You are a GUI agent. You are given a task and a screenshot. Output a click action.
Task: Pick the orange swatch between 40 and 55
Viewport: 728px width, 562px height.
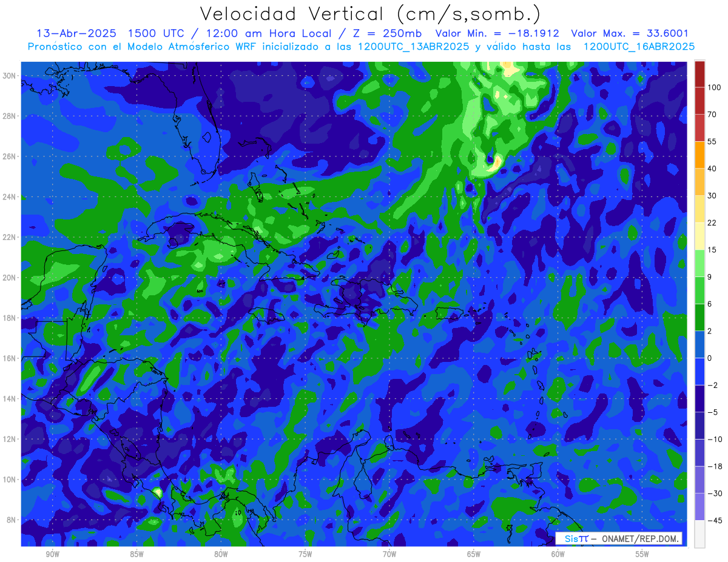click(699, 155)
